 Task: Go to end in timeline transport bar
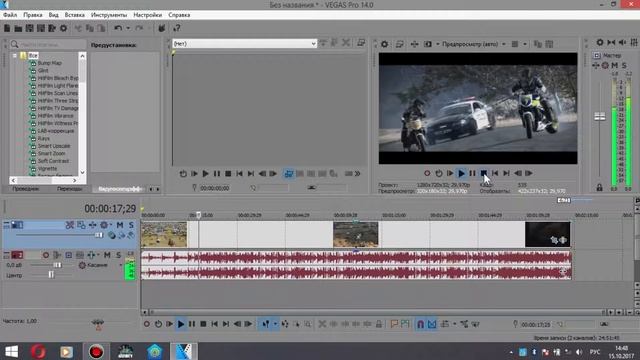click(226, 324)
